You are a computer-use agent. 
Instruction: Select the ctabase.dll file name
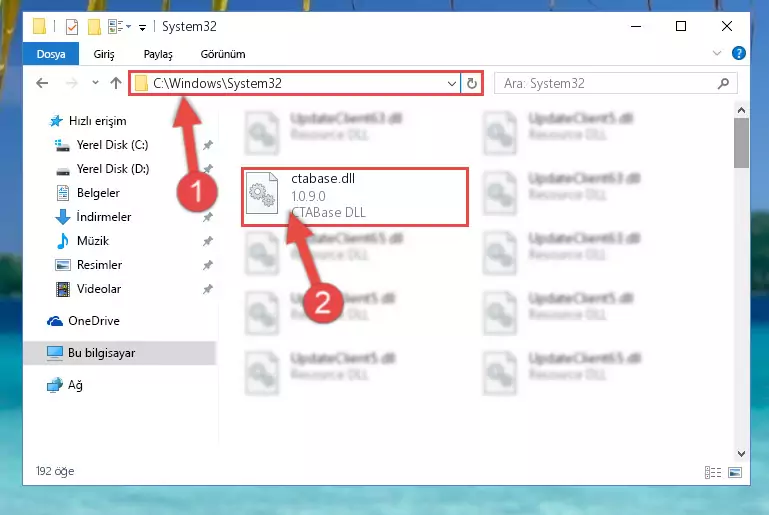323,179
